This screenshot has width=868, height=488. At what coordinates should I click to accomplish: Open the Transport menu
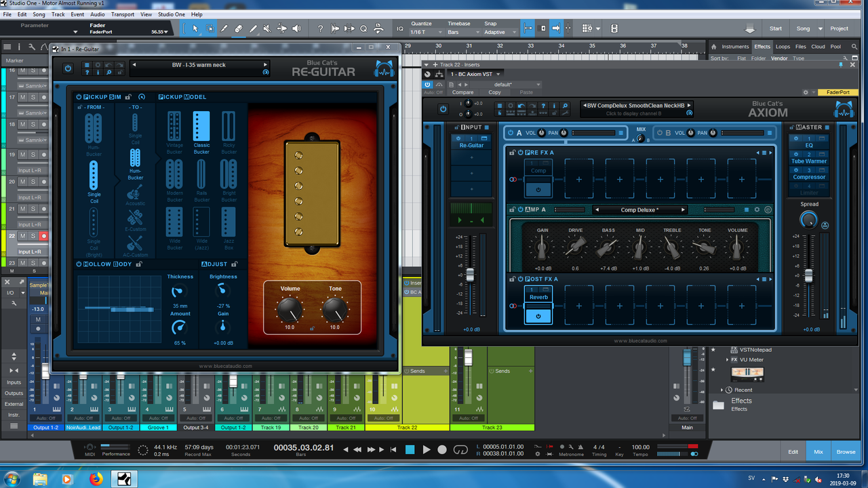coord(123,14)
